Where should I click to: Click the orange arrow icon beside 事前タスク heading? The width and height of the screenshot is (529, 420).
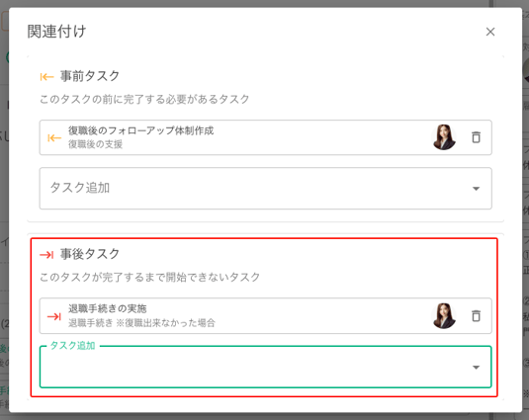(46, 77)
